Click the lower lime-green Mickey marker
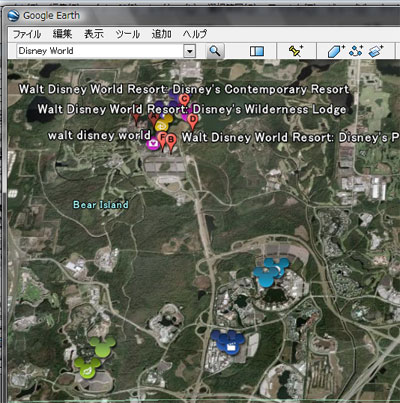The image size is (400, 403). tap(87, 368)
